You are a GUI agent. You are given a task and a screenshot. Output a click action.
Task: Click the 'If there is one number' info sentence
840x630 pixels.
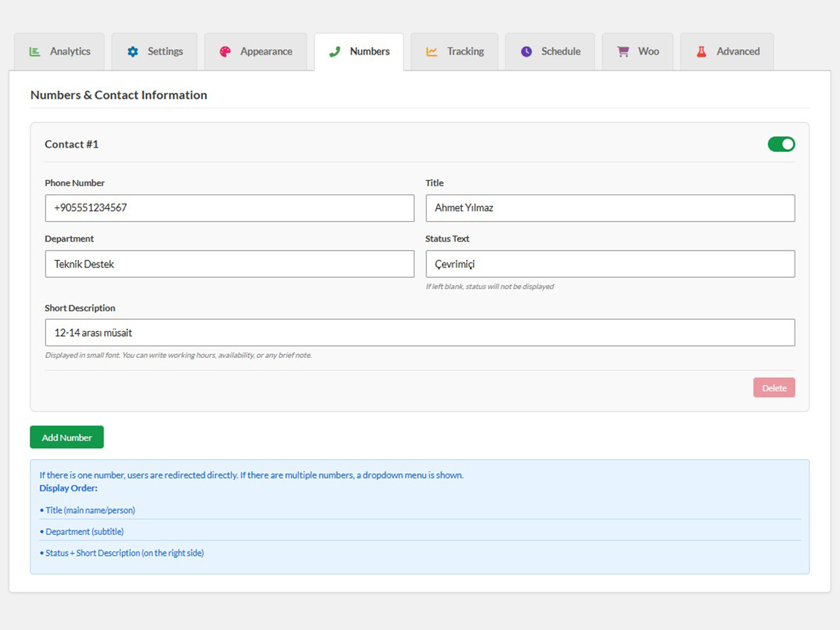251,475
